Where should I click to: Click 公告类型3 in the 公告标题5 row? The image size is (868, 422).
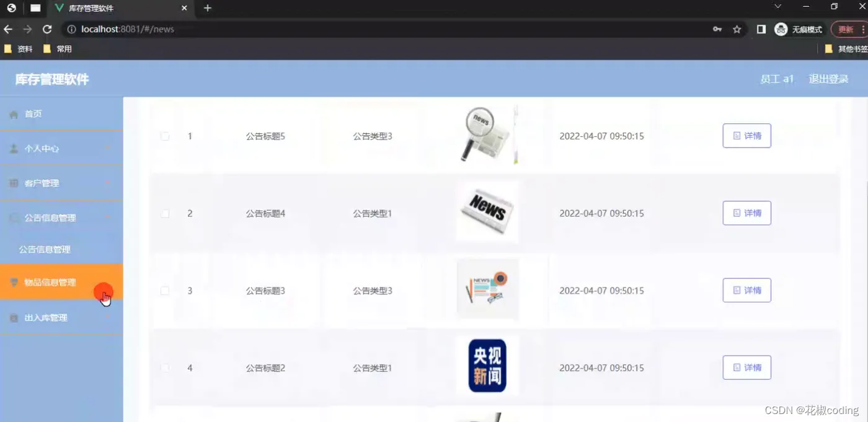373,136
